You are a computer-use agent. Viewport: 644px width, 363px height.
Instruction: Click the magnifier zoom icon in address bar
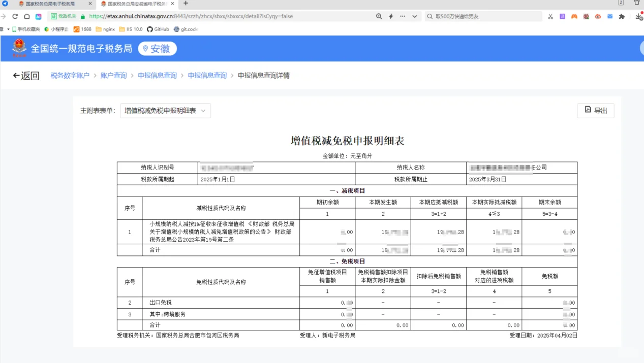pyautogui.click(x=379, y=16)
